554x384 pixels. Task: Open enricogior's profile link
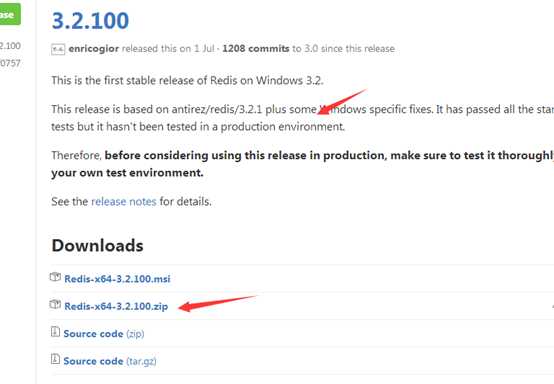[94, 49]
